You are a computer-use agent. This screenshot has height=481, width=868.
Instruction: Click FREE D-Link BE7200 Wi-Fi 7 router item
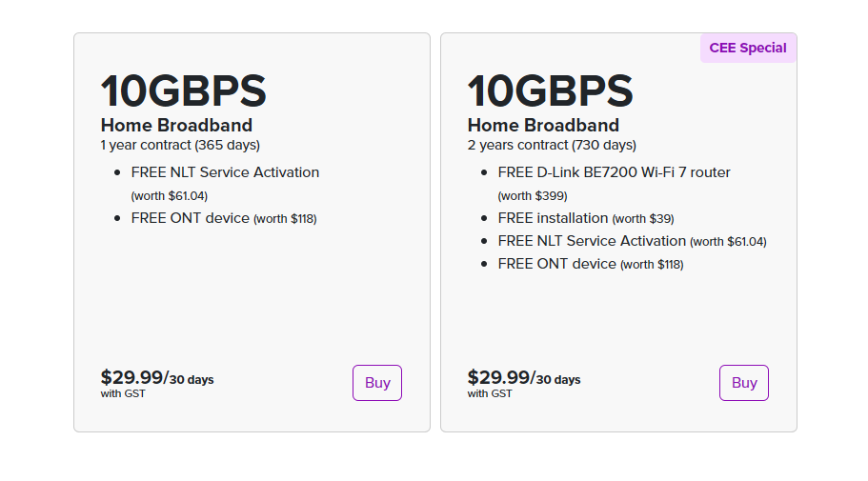click(614, 172)
